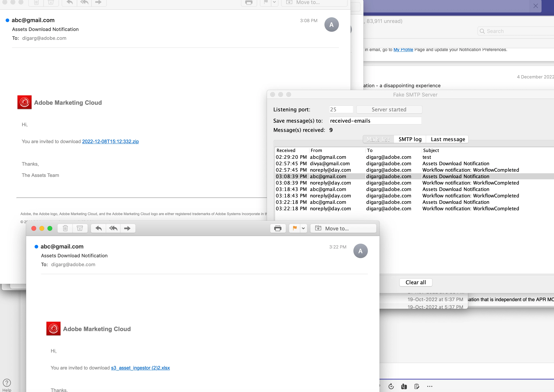Click reply-all double arrow in front mail window
This screenshot has height=392, width=554.
(x=113, y=228)
